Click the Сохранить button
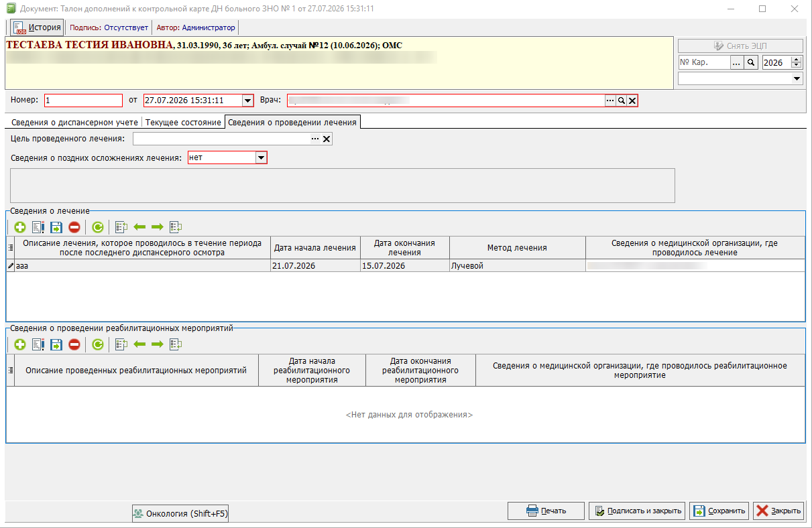 pyautogui.click(x=719, y=511)
